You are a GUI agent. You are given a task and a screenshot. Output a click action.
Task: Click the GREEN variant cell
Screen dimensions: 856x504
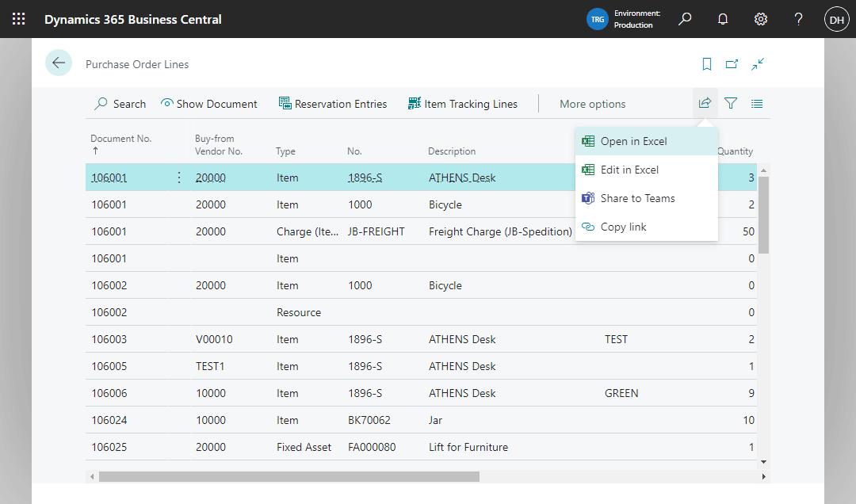point(621,393)
